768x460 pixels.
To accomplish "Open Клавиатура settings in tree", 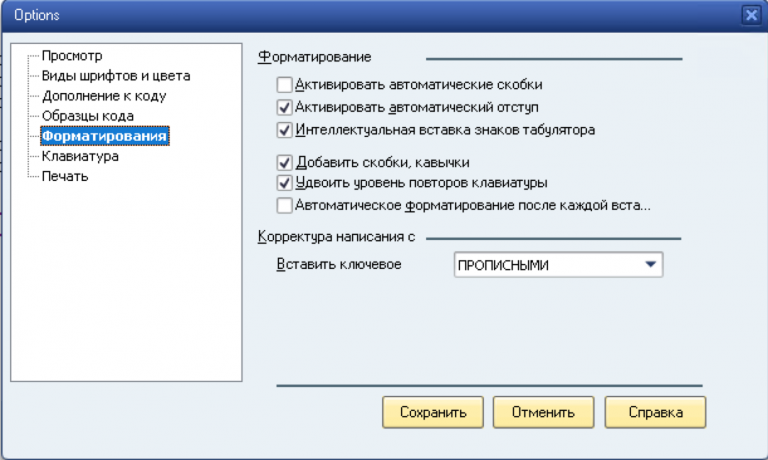I will [x=80, y=157].
